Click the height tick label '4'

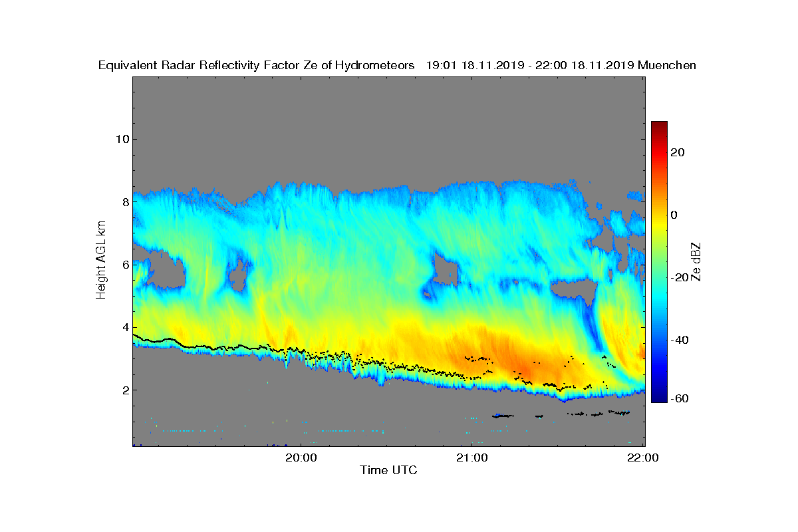click(124, 327)
